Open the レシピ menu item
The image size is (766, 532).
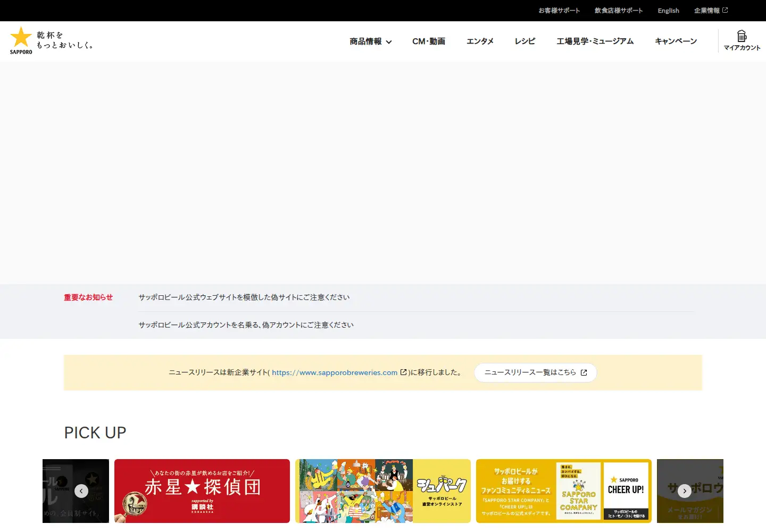point(525,41)
